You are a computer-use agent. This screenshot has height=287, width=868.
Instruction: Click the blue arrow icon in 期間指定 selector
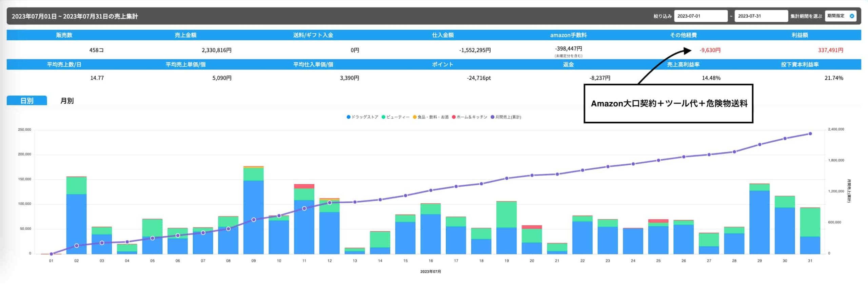[x=852, y=16]
